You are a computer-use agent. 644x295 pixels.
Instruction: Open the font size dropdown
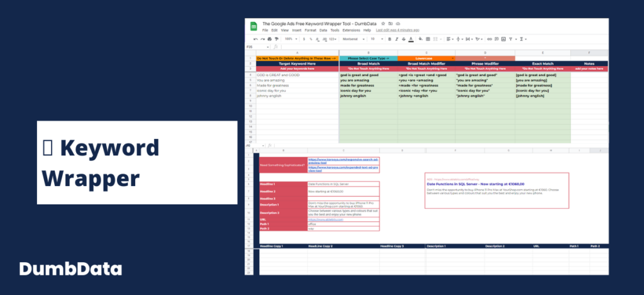(x=377, y=39)
